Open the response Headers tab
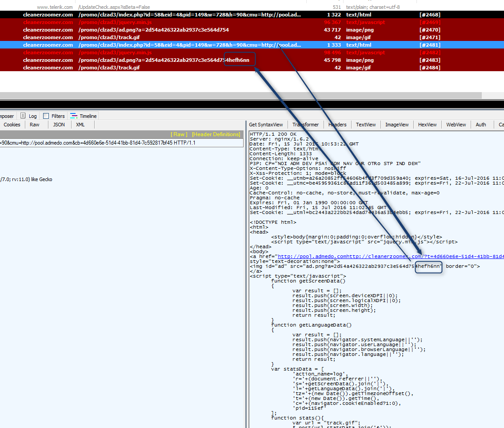The height and width of the screenshot is (428, 504). click(x=337, y=125)
